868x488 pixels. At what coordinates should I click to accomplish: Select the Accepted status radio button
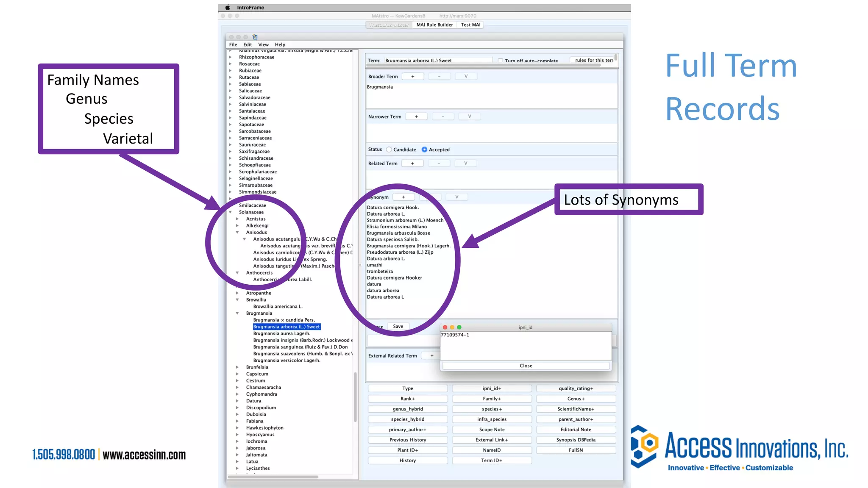(424, 150)
